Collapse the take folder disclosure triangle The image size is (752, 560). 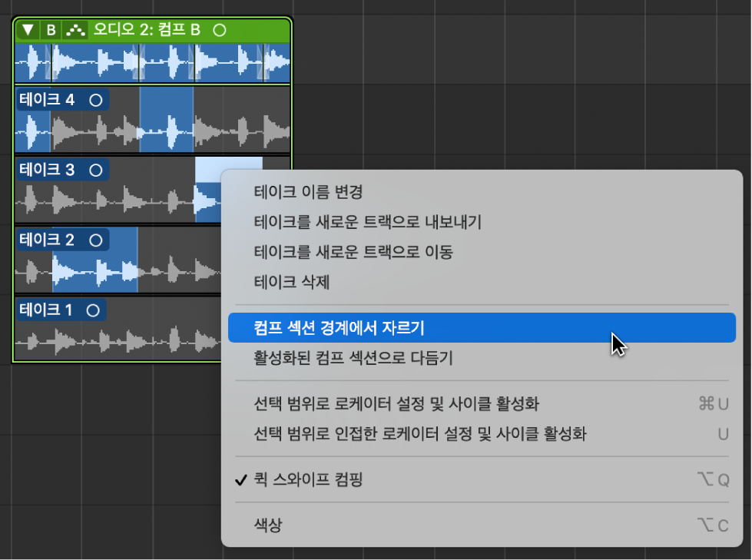(27, 29)
